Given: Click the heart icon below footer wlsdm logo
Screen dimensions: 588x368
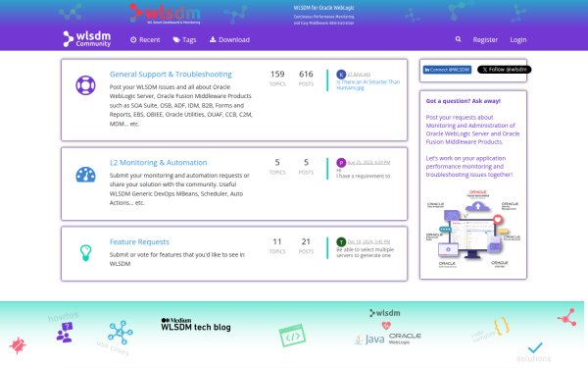Looking at the screenshot, I should tap(386, 325).
